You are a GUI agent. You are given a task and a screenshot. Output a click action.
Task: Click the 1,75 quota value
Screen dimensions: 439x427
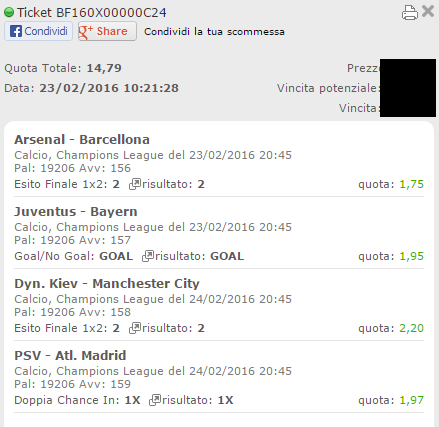pyautogui.click(x=412, y=184)
